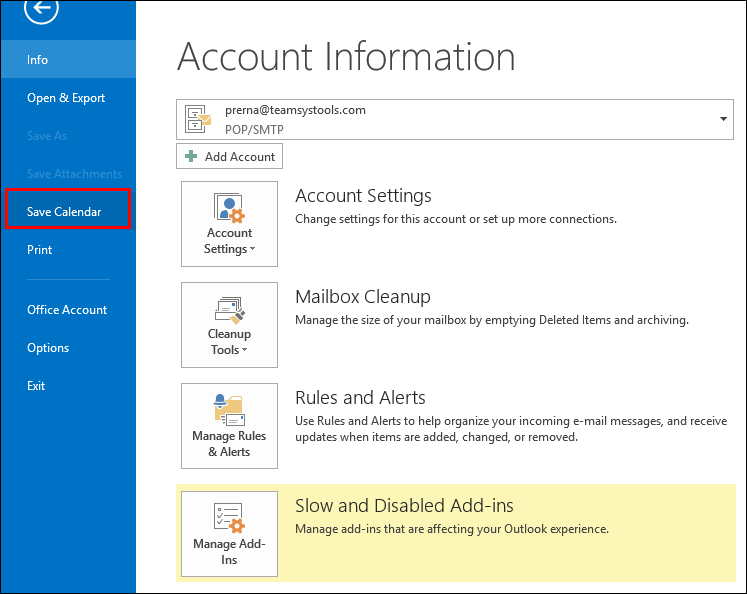Click the Slow and Disabled Add-ins heading
Viewport: 747px width, 594px height.
tap(404, 506)
